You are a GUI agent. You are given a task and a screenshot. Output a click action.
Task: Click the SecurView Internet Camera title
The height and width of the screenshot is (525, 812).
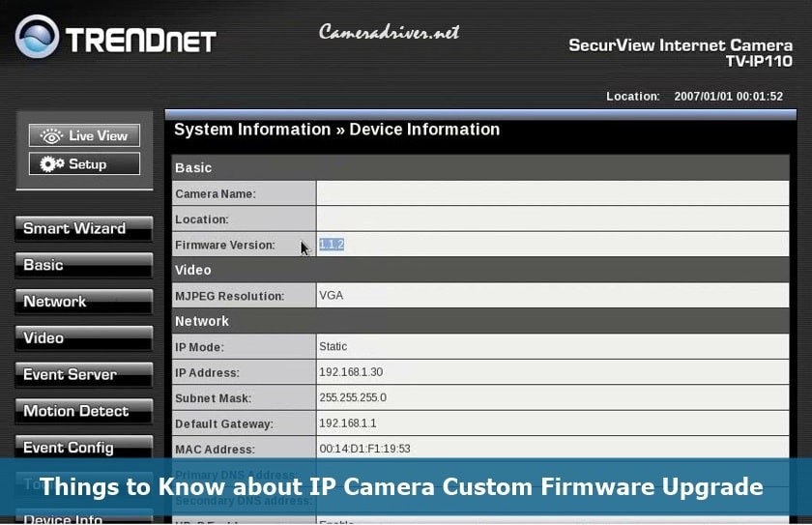[681, 45]
